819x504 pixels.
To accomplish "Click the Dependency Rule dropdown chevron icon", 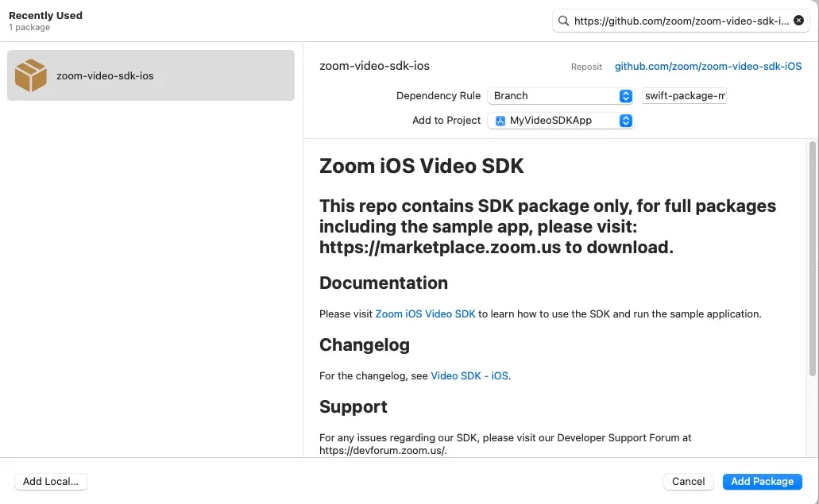I will coord(626,95).
